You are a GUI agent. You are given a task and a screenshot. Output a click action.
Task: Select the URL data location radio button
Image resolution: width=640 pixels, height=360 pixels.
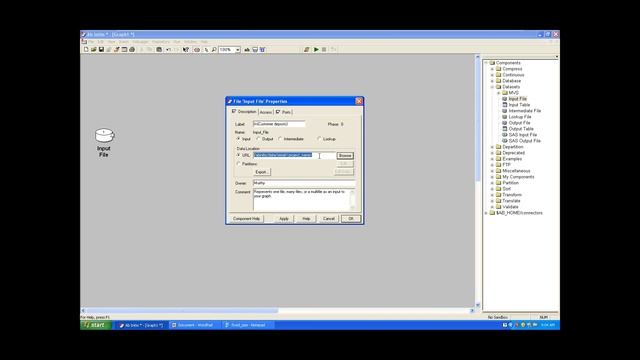(x=238, y=156)
